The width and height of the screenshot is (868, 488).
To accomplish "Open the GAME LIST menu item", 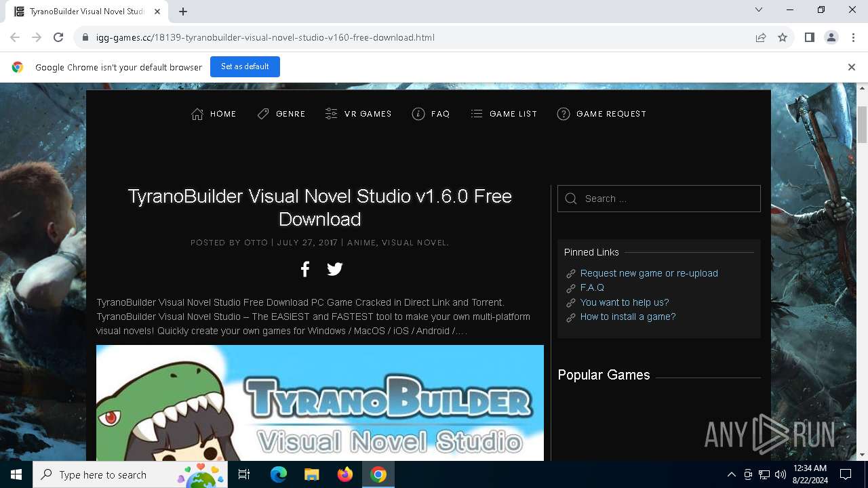I will [504, 114].
